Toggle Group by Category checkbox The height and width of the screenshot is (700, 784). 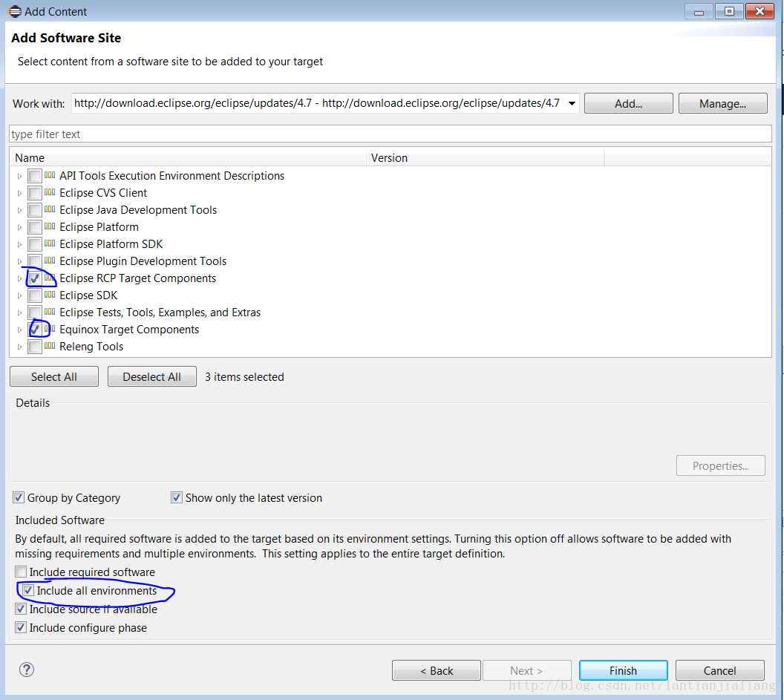pyautogui.click(x=19, y=497)
